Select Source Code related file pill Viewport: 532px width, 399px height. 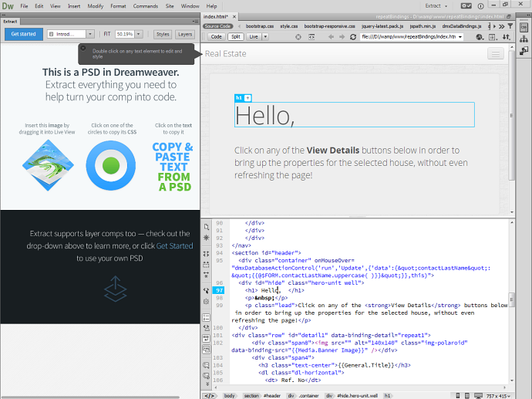pos(217,26)
